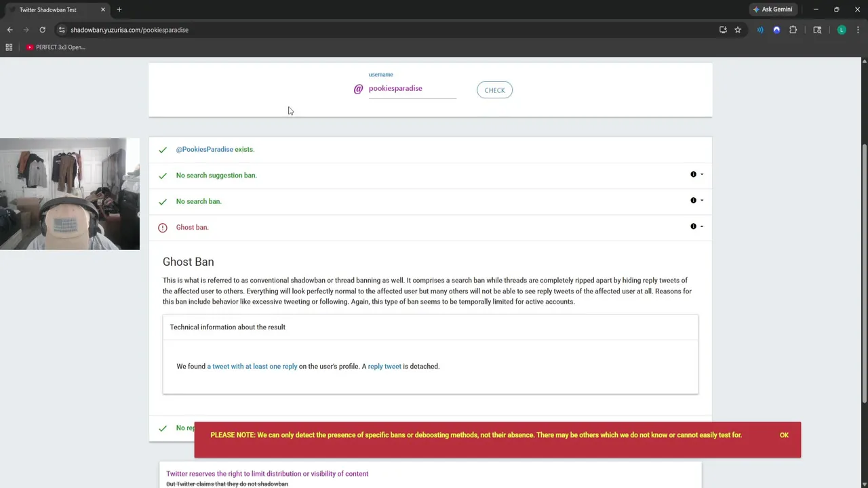This screenshot has width=868, height=488.
Task: Click the browser forward arrow
Action: click(x=26, y=30)
